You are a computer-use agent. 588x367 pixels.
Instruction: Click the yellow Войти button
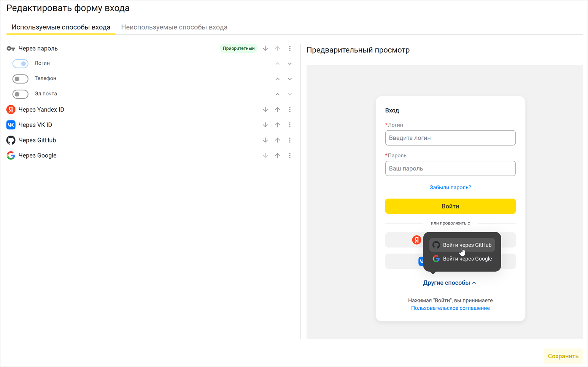pos(450,206)
